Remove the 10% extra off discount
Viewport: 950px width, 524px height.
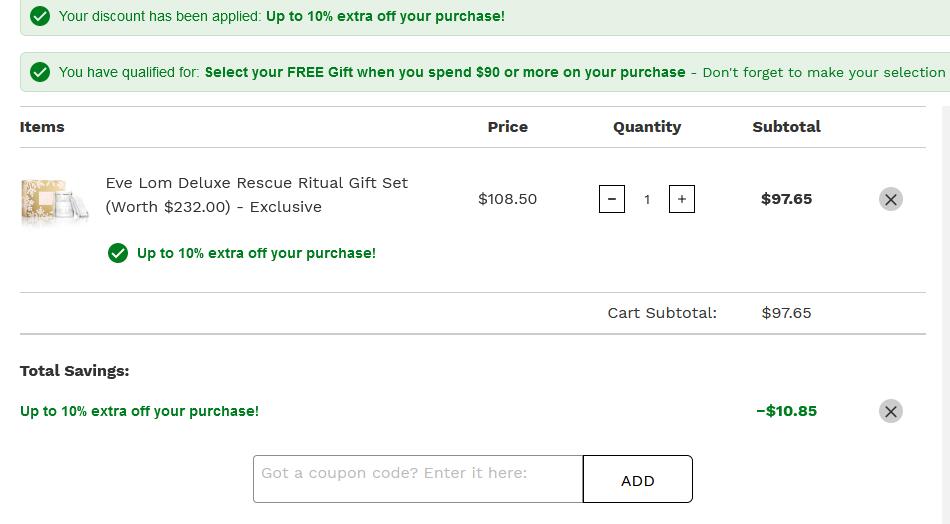click(891, 411)
